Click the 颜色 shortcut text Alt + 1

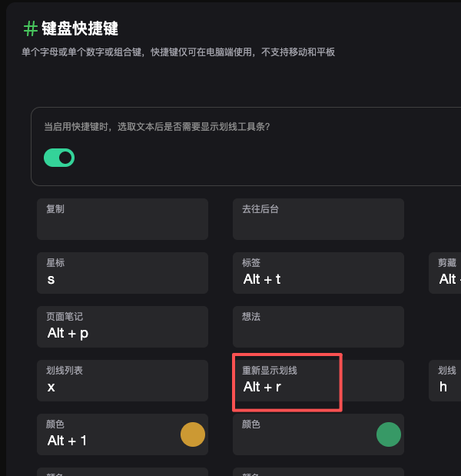click(x=68, y=441)
